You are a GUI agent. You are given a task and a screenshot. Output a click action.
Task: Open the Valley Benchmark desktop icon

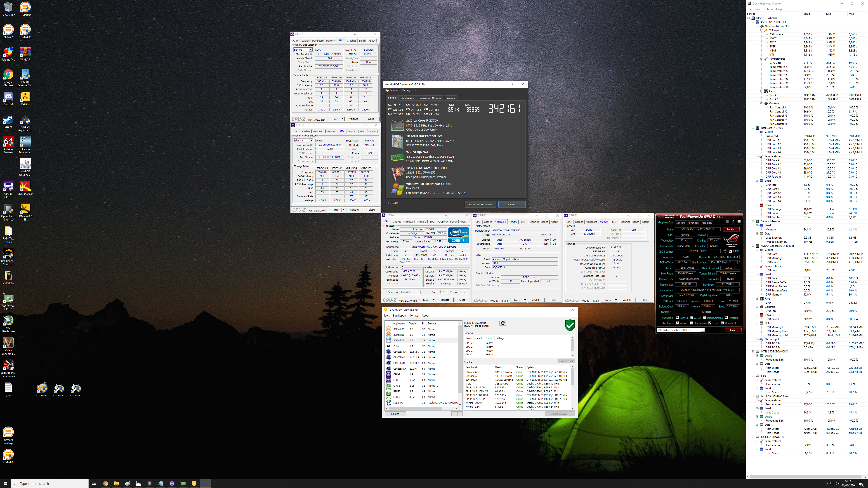8,346
